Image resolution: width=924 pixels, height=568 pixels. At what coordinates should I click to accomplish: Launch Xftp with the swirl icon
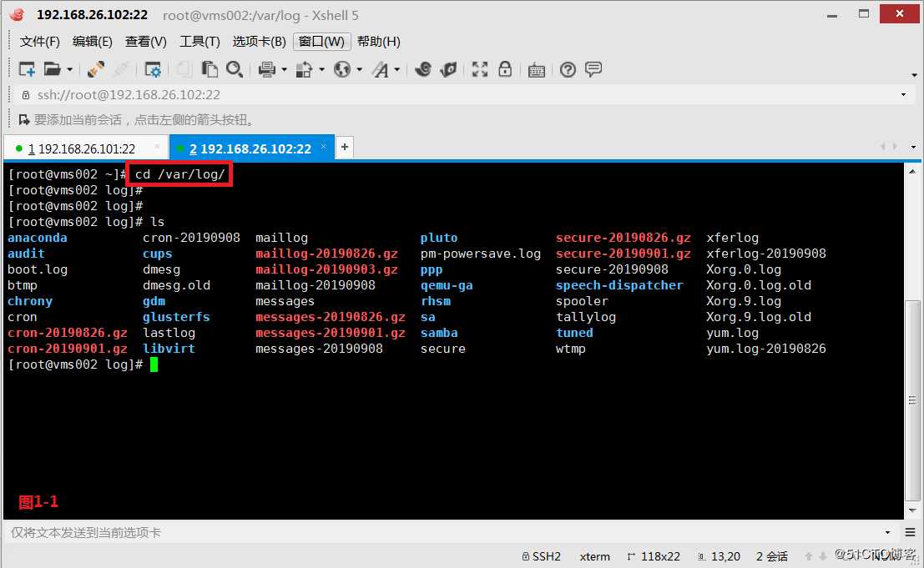point(422,69)
